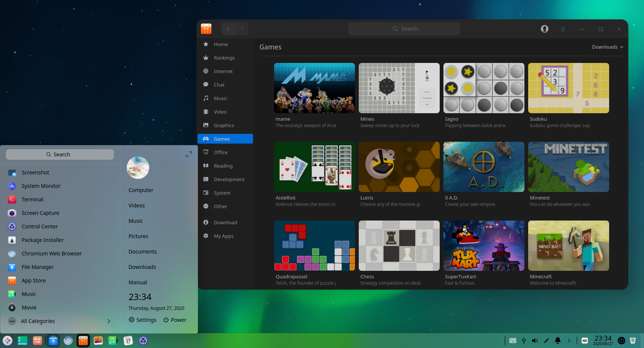Open the Chess game thumbnail
The width and height of the screenshot is (644, 348).
[399, 246]
